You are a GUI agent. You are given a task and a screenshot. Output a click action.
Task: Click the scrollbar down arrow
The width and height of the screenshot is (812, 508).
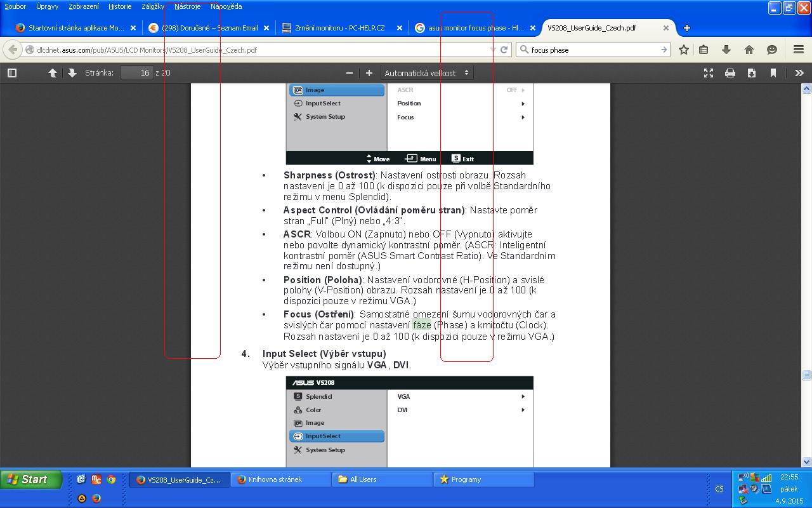pyautogui.click(x=807, y=462)
